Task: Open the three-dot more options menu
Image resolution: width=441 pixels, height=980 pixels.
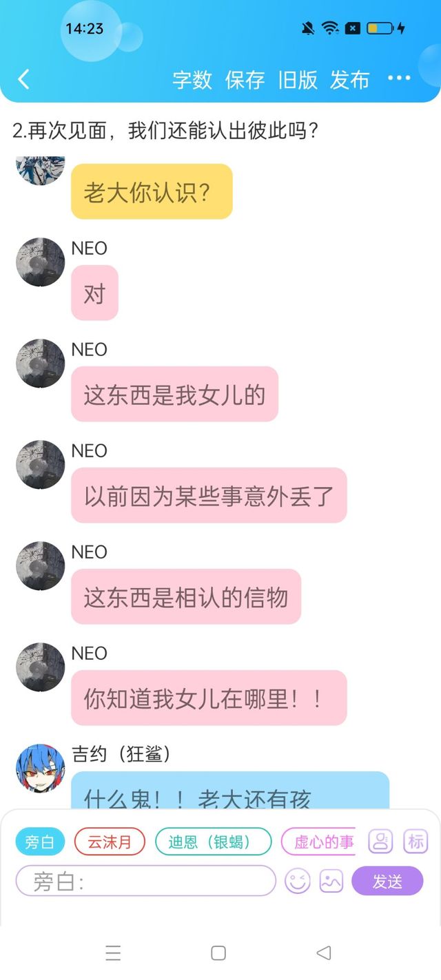Action: tap(399, 79)
